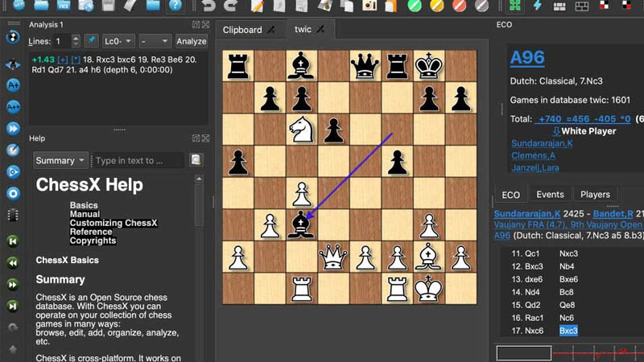Select the ECO tab on the right
644x362 pixels.
coord(510,195)
